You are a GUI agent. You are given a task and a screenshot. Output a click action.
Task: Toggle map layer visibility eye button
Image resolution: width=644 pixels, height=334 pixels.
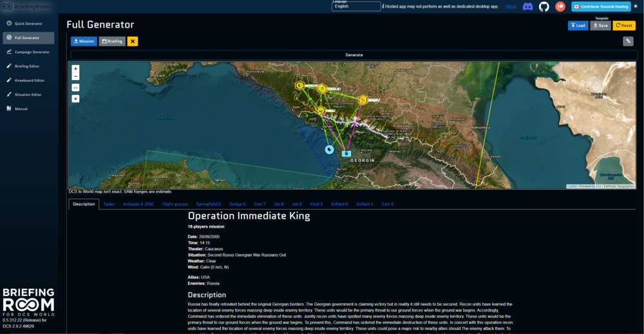(75, 99)
